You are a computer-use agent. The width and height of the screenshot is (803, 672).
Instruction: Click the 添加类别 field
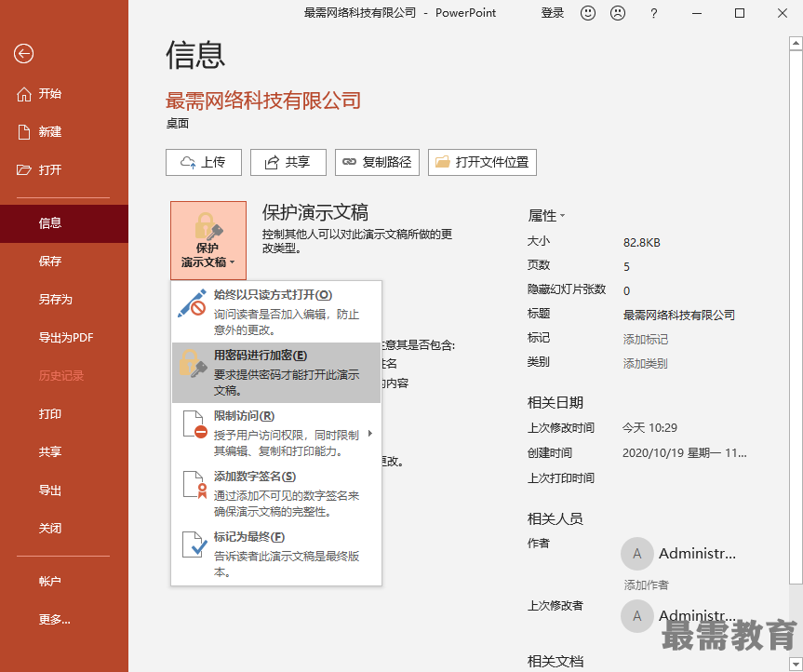[645, 364]
